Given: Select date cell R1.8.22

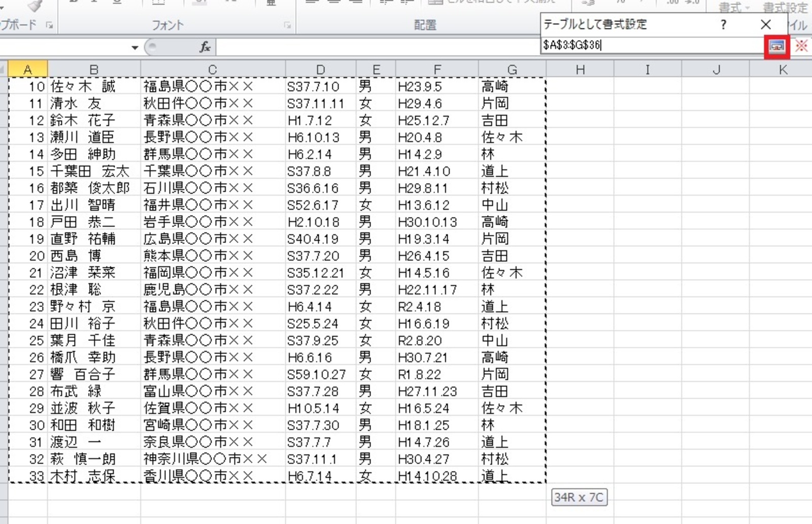Looking at the screenshot, I should point(436,374).
